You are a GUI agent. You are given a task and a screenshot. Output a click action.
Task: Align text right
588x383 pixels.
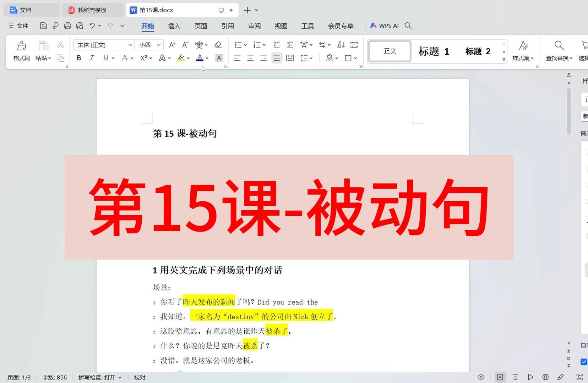[263, 58]
